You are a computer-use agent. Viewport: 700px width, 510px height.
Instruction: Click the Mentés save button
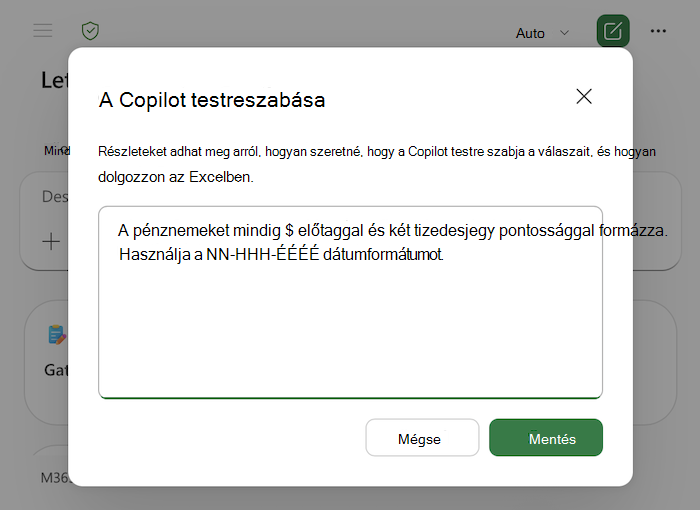pos(546,438)
